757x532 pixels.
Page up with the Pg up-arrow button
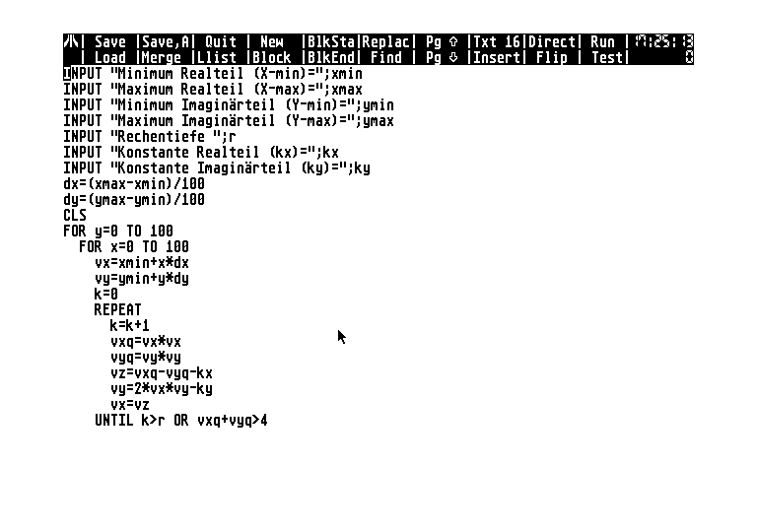pos(442,41)
